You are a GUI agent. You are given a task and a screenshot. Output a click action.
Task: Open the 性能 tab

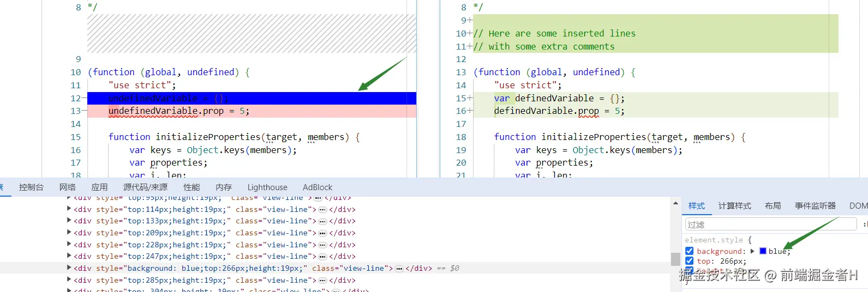click(x=191, y=187)
